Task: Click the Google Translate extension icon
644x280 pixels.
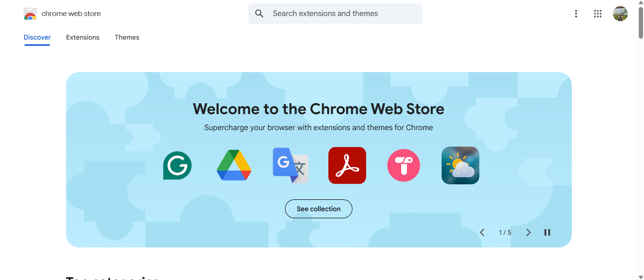Action: tap(291, 165)
